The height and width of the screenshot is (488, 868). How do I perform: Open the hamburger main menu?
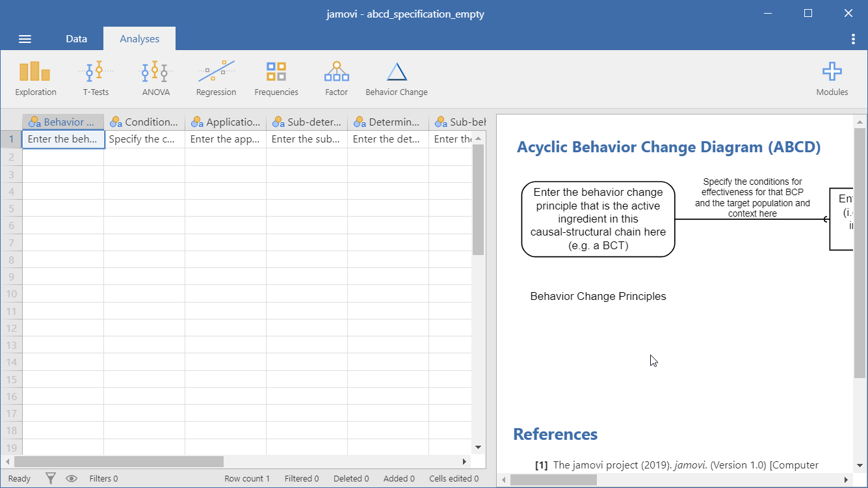[x=25, y=39]
